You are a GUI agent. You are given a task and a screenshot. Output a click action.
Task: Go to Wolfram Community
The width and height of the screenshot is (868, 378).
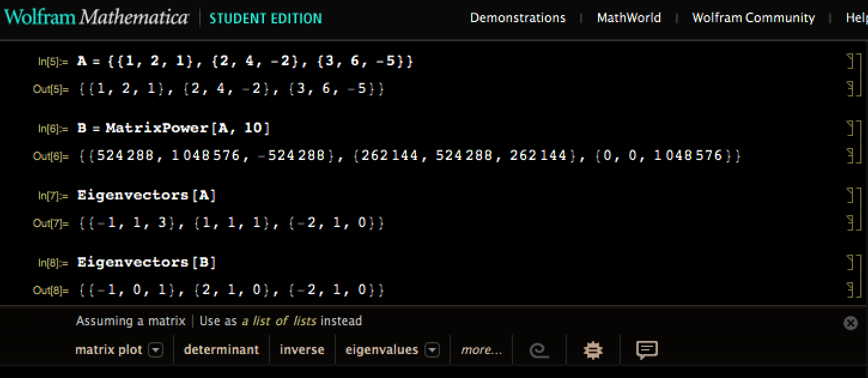(753, 18)
